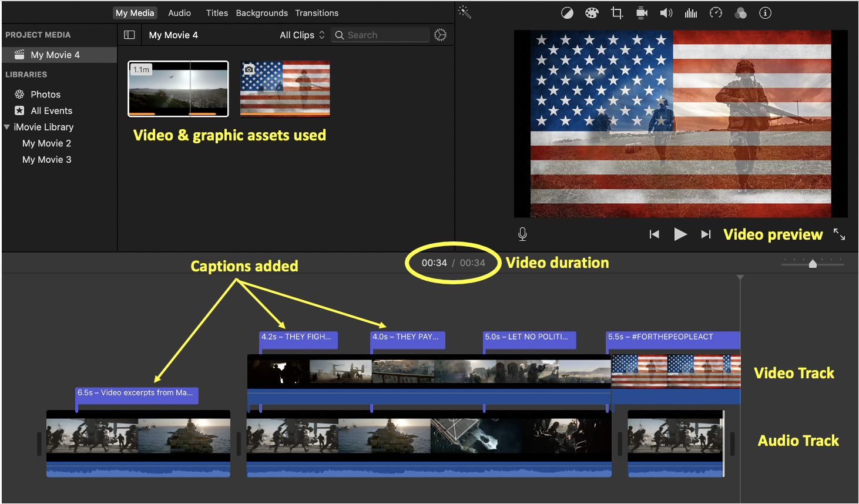Open browser settings gear icon
This screenshot has width=859, height=504.
tap(440, 35)
